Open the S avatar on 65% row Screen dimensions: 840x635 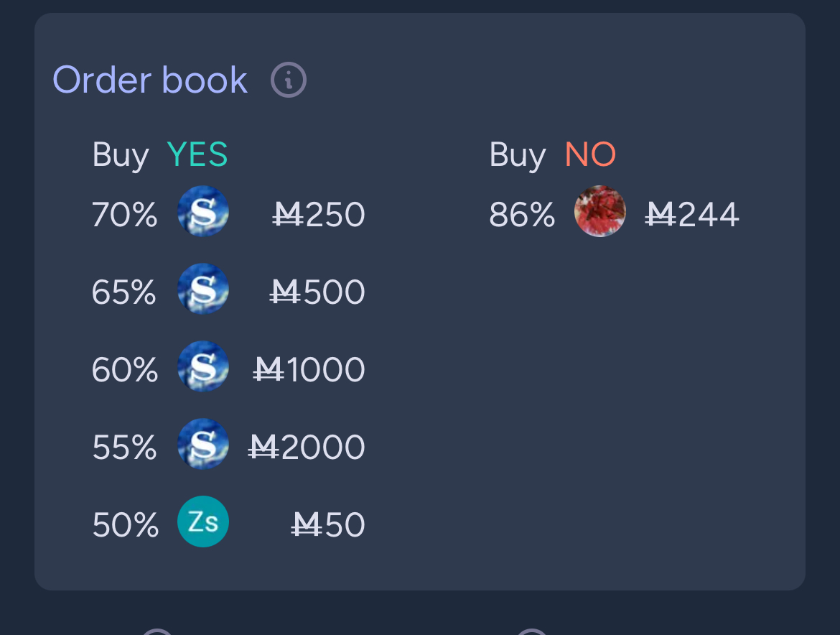[x=203, y=289]
